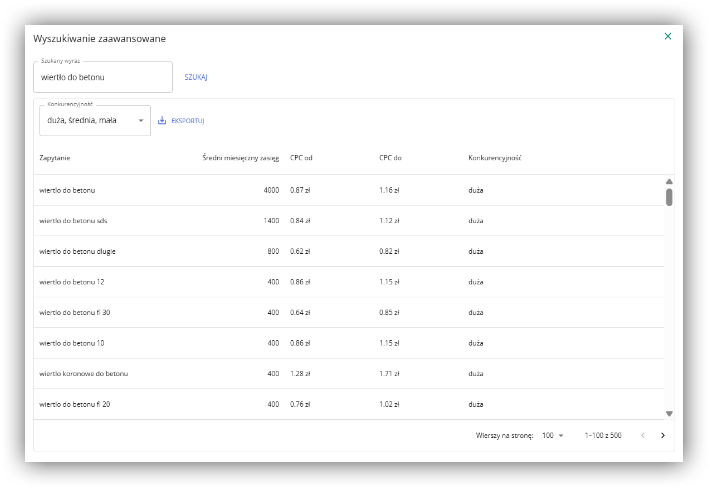The width and height of the screenshot is (708, 487).
Task: Expand rows per page selector
Action: pyautogui.click(x=553, y=435)
